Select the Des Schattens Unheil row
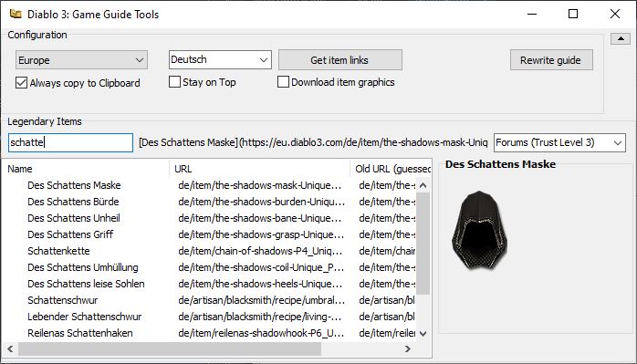 click(74, 218)
